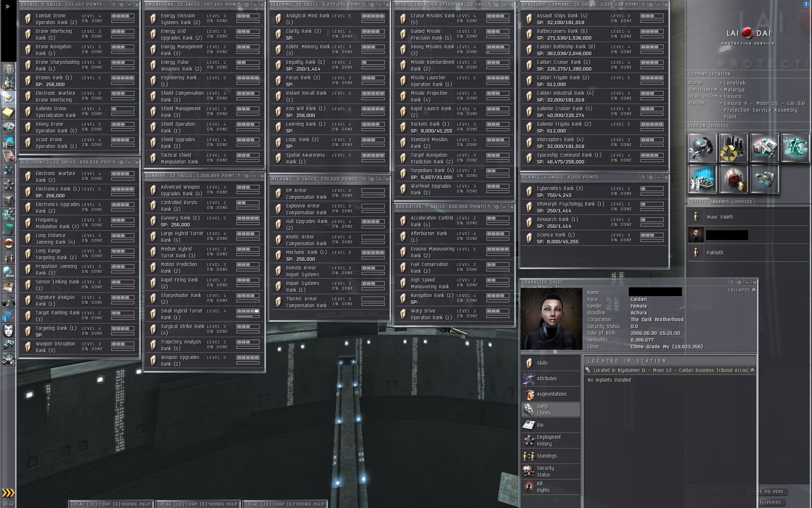Screen dimensions: 812x508
Task: Open the laboratory scientists station service icon
Action: 702,179
